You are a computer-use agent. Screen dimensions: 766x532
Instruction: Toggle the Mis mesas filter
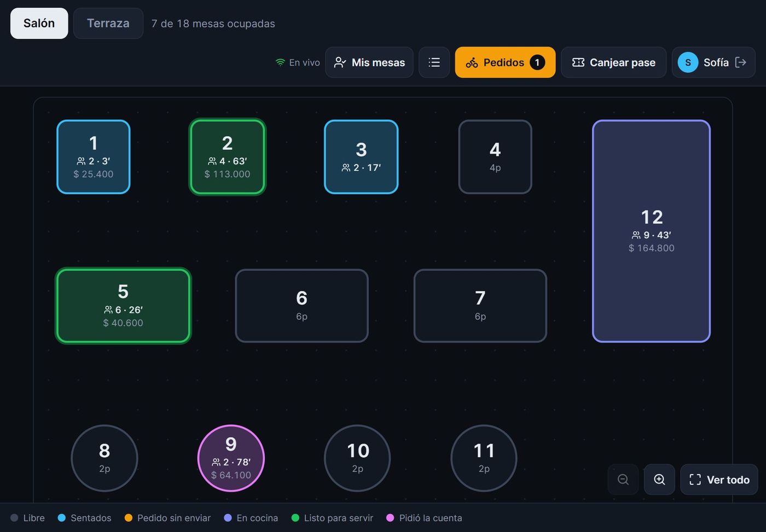pyautogui.click(x=369, y=62)
